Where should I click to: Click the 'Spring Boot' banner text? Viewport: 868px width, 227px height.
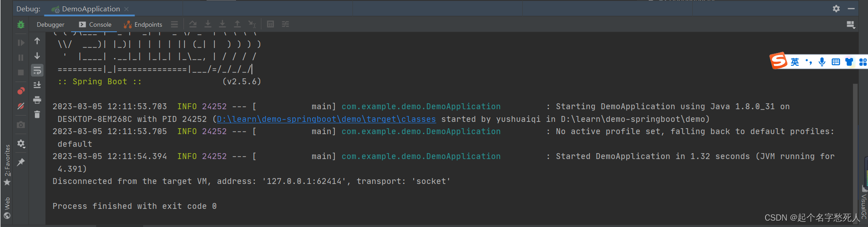point(100,82)
